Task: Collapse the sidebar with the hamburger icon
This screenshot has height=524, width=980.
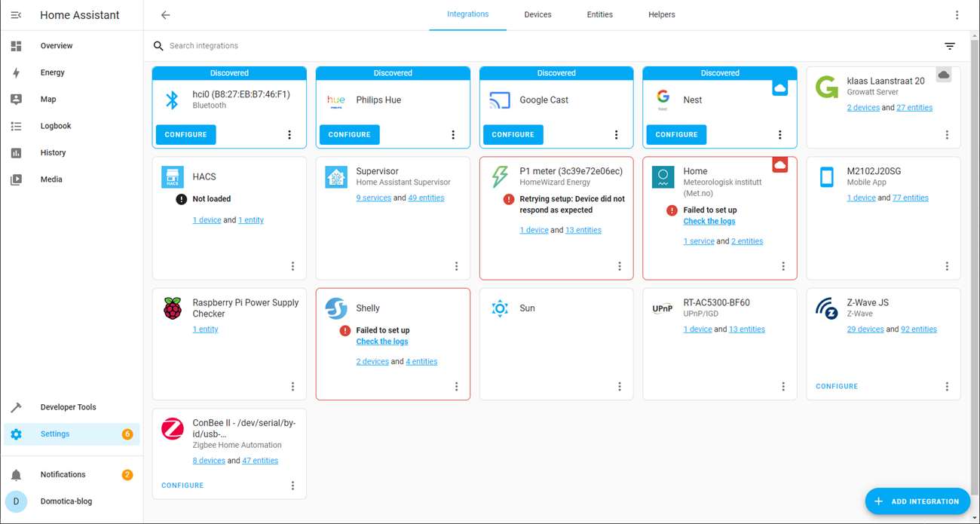Action: [x=16, y=15]
